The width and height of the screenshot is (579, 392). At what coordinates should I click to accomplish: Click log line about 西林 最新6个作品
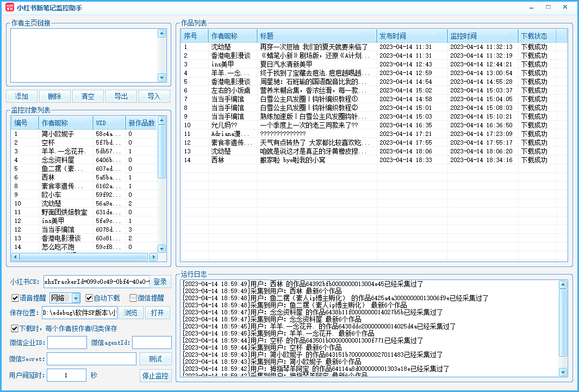tap(262, 291)
